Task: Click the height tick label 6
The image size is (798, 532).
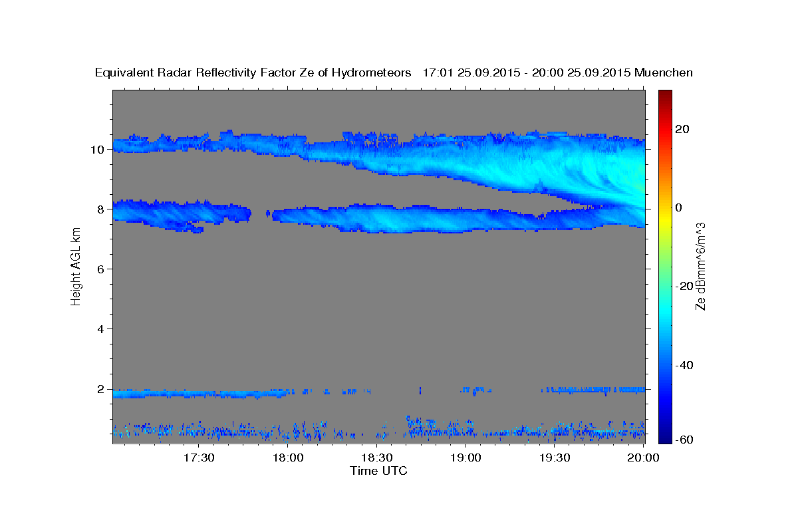Action: [x=100, y=269]
